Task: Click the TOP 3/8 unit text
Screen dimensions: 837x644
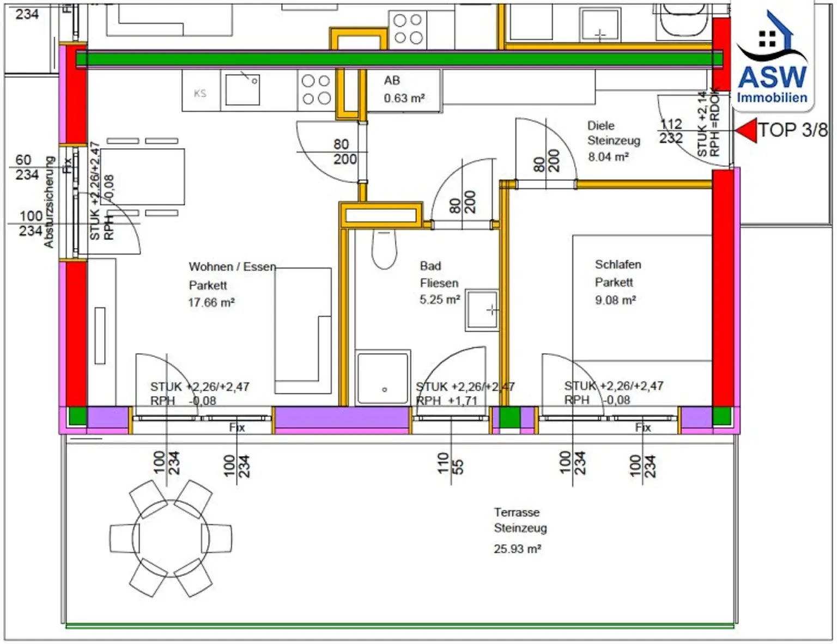Action: 793,130
